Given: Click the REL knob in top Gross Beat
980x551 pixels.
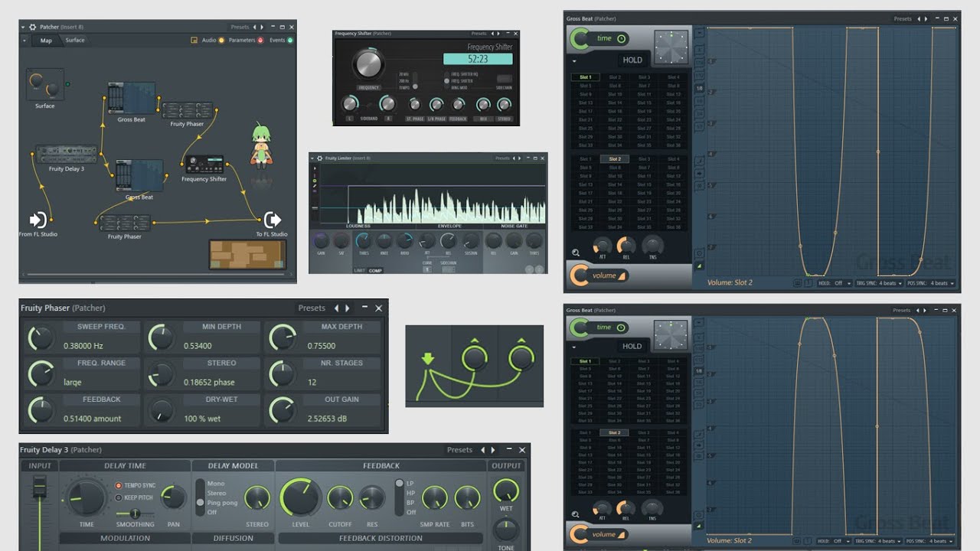Looking at the screenshot, I should [x=626, y=246].
